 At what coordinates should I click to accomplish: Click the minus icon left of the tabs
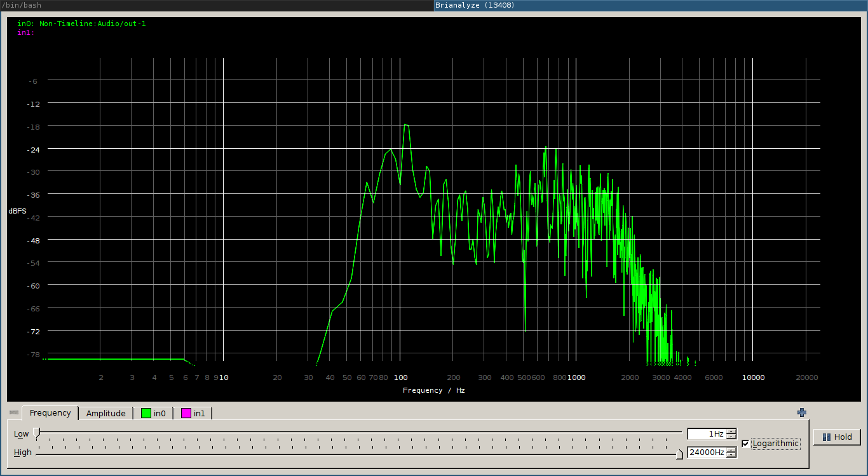click(x=14, y=413)
